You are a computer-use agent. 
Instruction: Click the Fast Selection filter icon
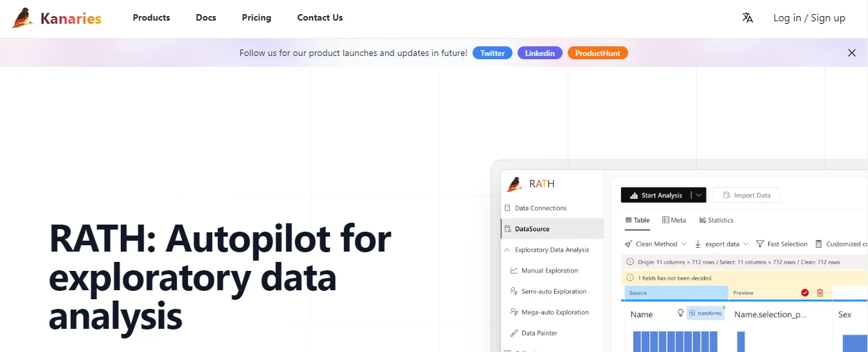(760, 245)
